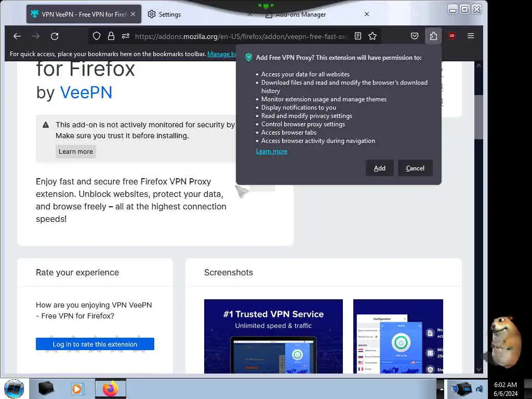The image size is (532, 399).
Task: Confirm adding the extension with Add
Action: [379, 168]
